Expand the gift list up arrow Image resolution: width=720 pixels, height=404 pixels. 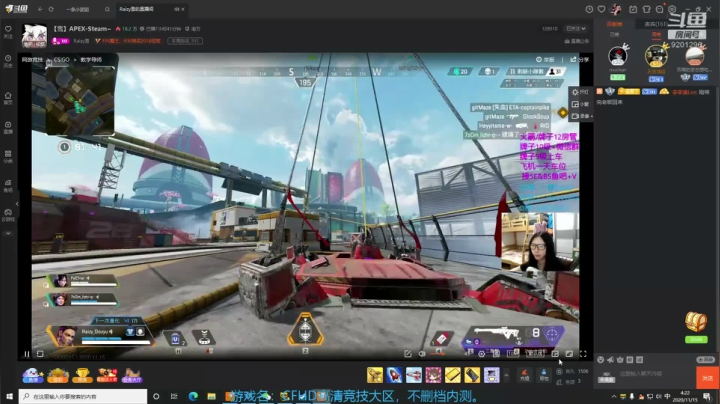point(506,376)
